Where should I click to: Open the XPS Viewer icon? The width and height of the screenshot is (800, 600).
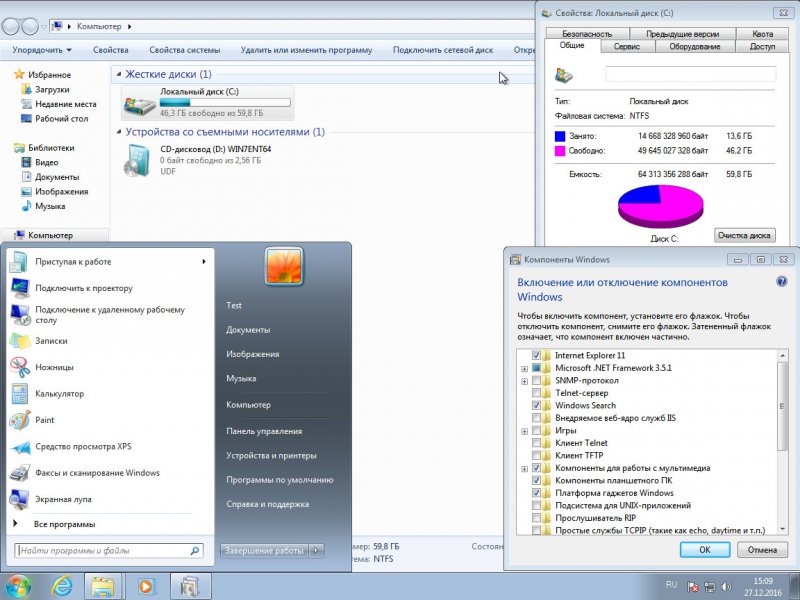(20, 447)
